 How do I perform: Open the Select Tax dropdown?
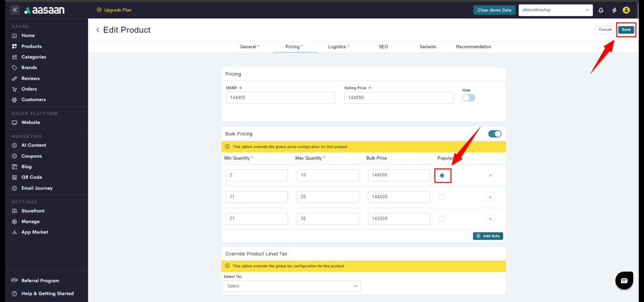tap(292, 286)
